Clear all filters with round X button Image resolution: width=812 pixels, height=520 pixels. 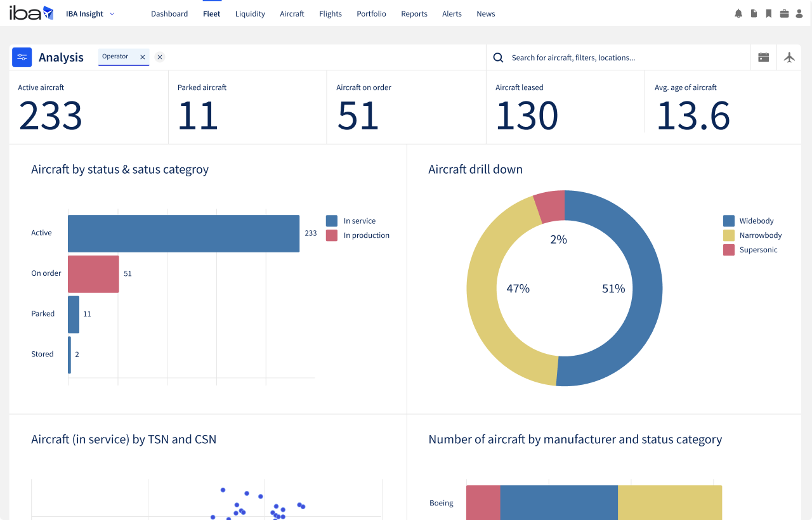coord(160,57)
